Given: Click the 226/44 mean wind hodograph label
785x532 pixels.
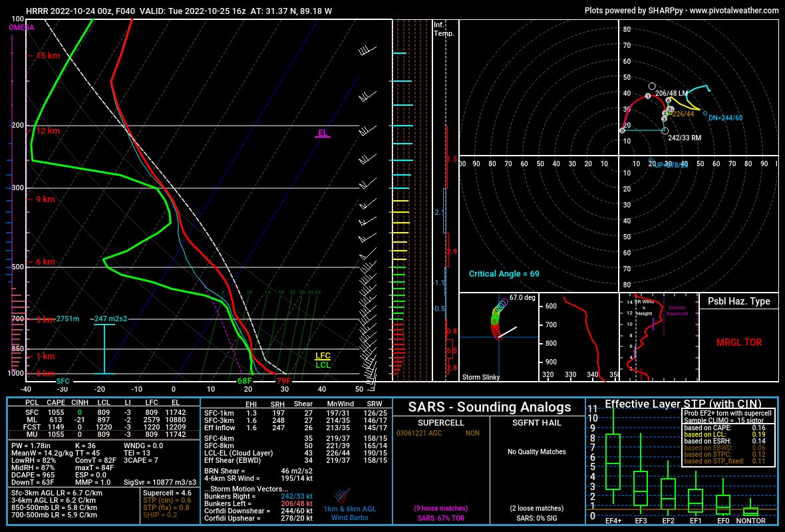Looking at the screenshot, I should tap(683, 114).
